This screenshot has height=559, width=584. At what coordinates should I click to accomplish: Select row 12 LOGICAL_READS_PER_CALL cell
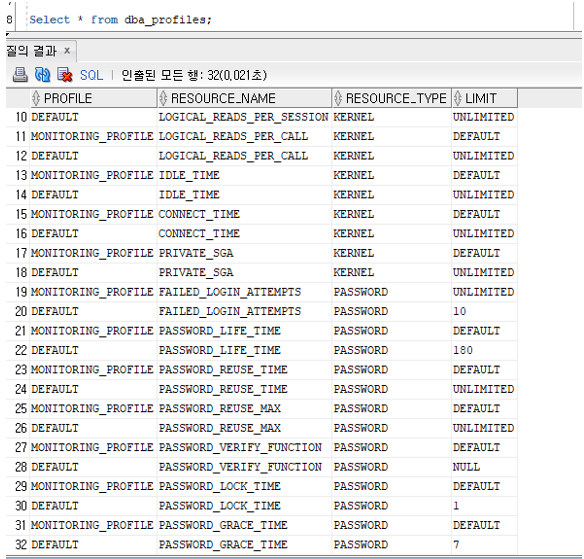[244, 156]
